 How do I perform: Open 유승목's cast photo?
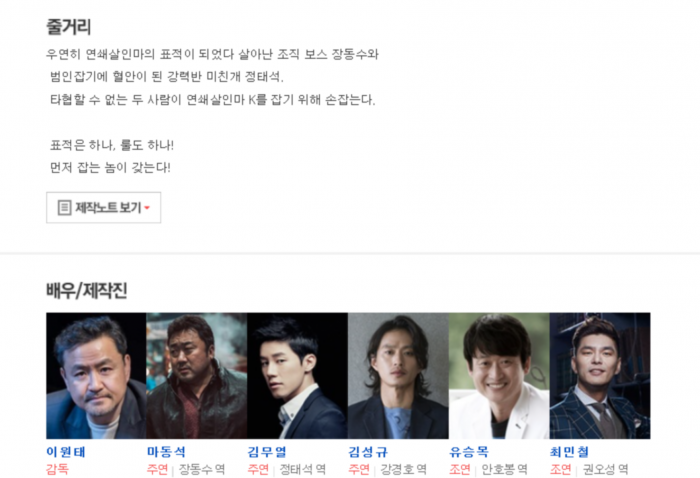[499, 376]
